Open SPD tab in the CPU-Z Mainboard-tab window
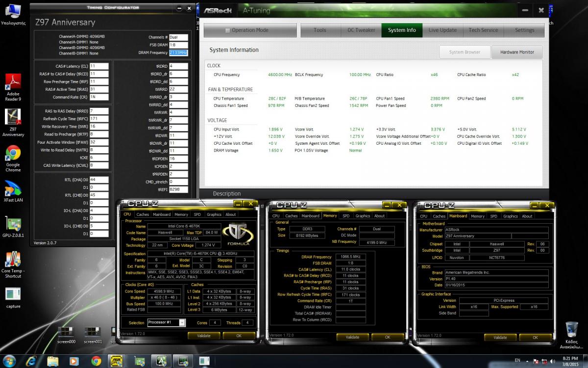Viewport: 588px width, 368px height. click(493, 216)
